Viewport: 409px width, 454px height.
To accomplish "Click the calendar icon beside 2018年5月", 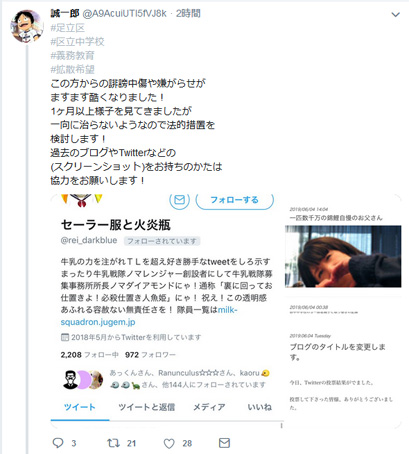I will tap(65, 337).
